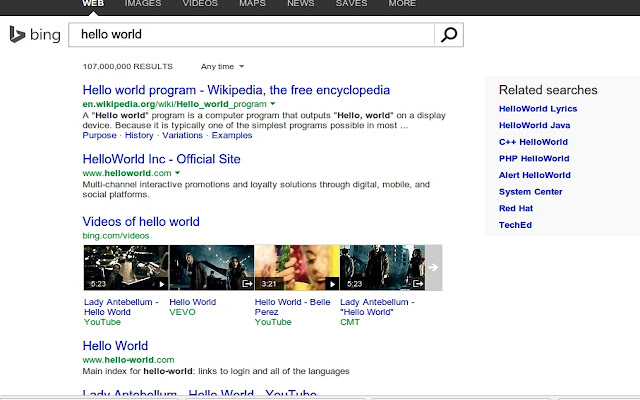Image resolution: width=640 pixels, height=400 pixels.
Task: Expand the helloworld.com URL dropdown arrow
Action: pos(178,173)
